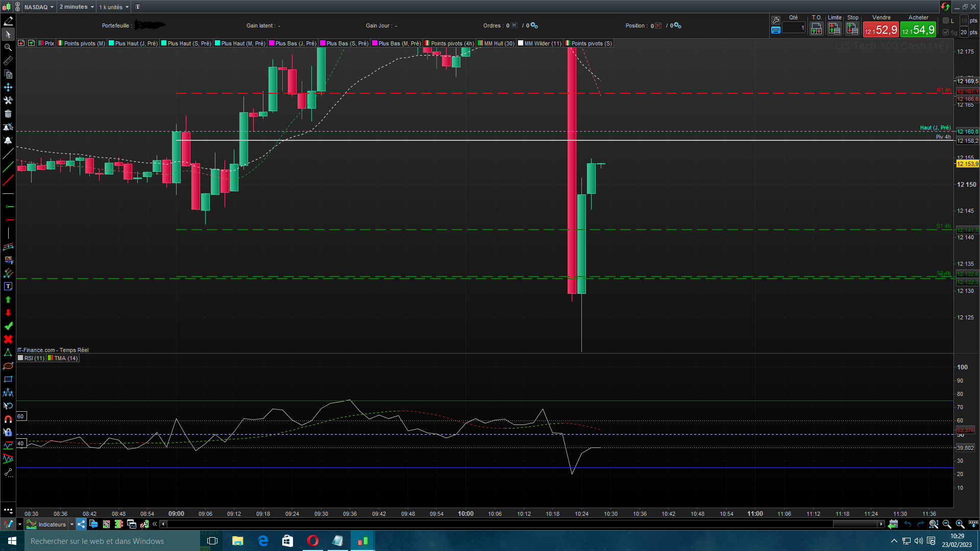Open the RSI (11) indicator settings
The width and height of the screenshot is (980, 551).
34,358
